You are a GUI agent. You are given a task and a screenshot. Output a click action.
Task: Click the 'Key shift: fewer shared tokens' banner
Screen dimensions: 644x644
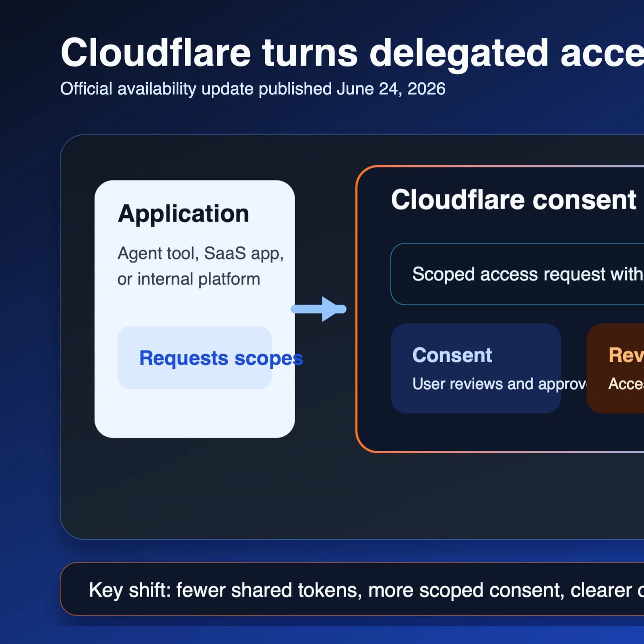coord(352,589)
